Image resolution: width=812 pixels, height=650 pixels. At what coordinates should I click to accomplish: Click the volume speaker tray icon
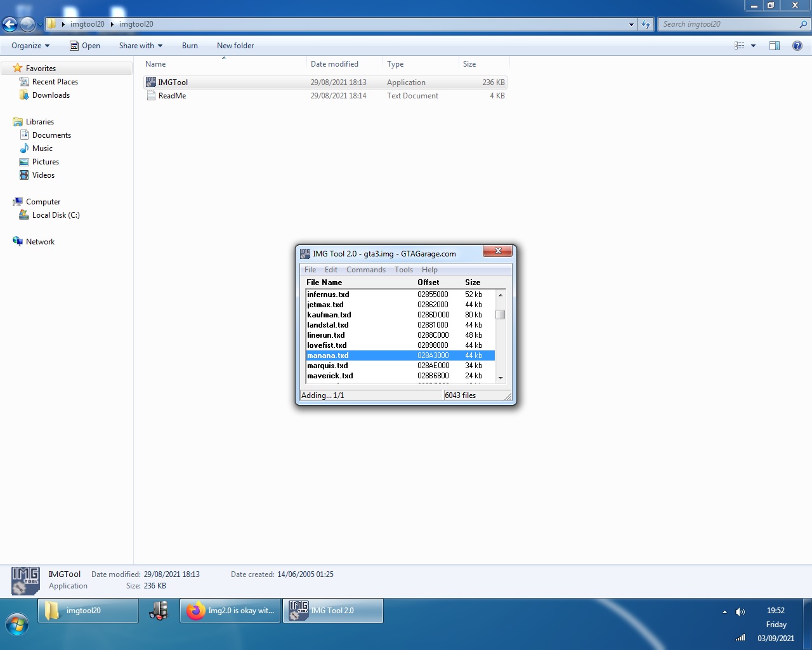pyautogui.click(x=740, y=612)
